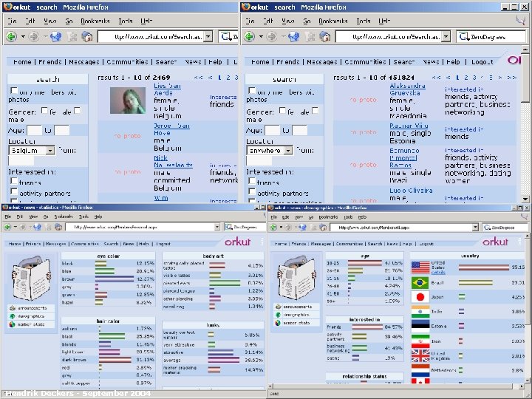Screen dimensions: 532x399
Task: Click Reload icon in the demographics window toolbar
Action: pyautogui.click(x=303, y=228)
